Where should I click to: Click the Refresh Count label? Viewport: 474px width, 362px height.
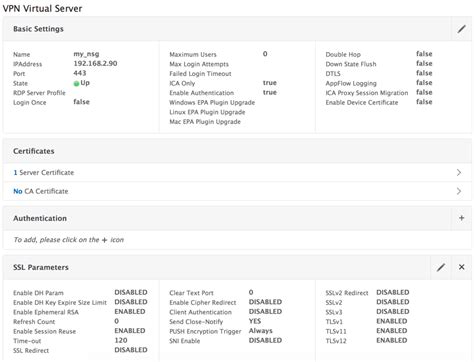pos(34,322)
